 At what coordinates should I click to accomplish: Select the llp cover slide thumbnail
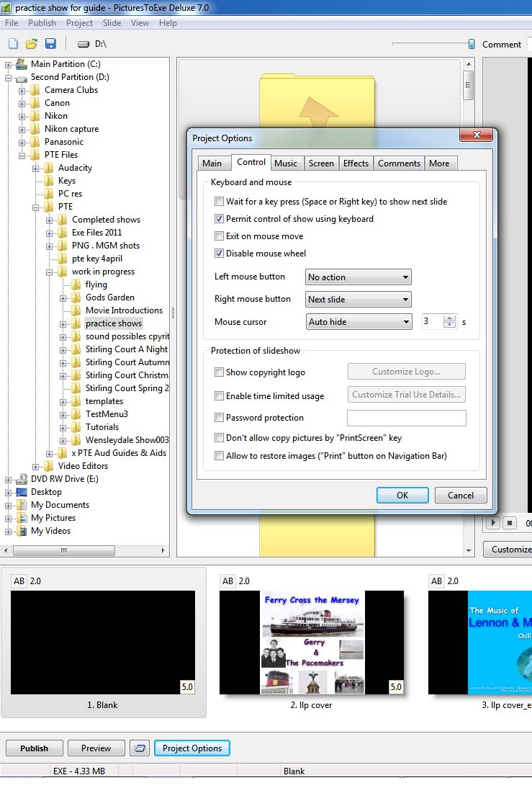pyautogui.click(x=312, y=642)
